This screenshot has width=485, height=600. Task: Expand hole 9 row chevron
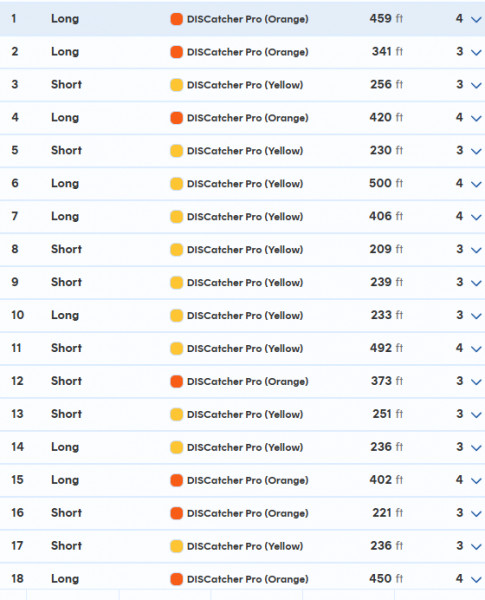[476, 283]
